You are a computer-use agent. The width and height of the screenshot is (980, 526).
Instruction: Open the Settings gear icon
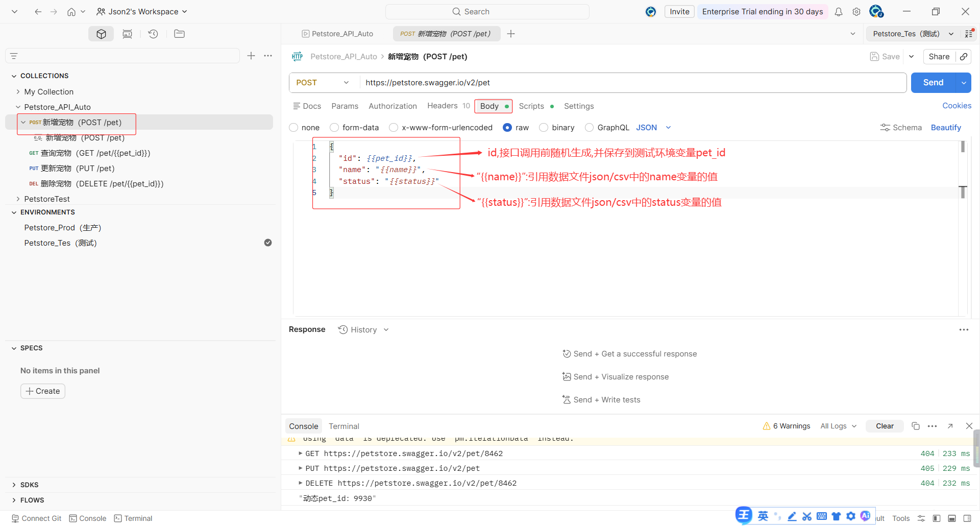point(856,12)
